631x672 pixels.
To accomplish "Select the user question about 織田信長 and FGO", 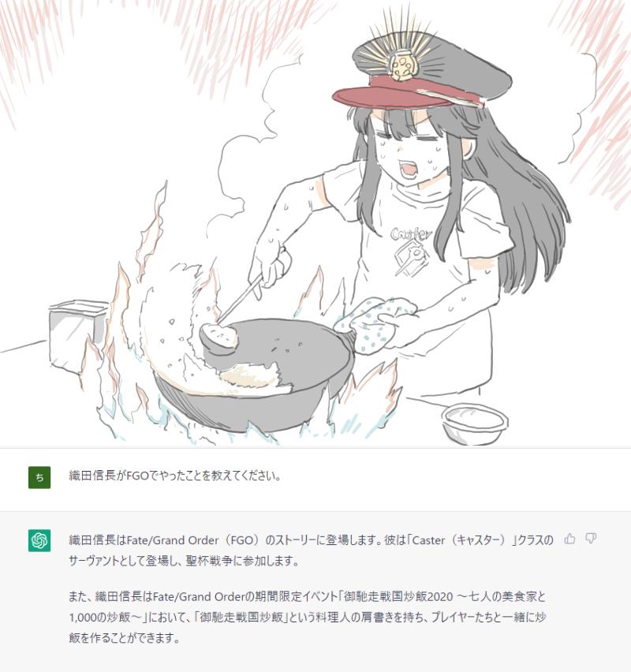I will coord(175,476).
